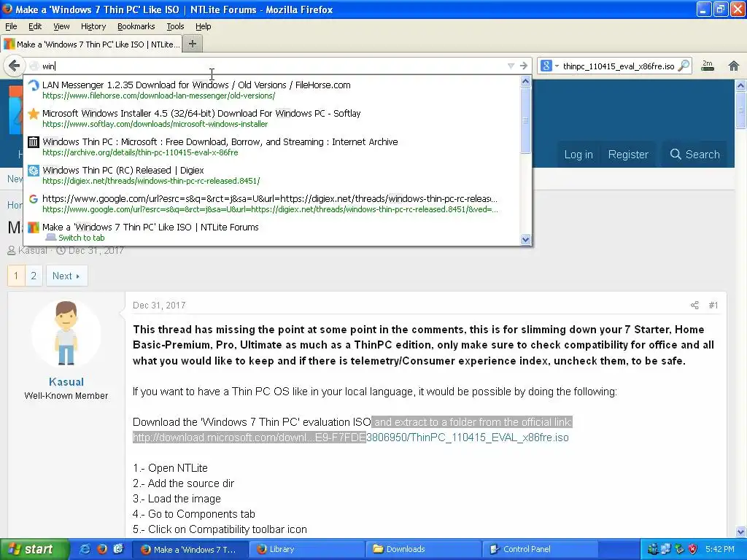Open the Edit menu
This screenshot has width=747, height=560.
click(x=35, y=26)
